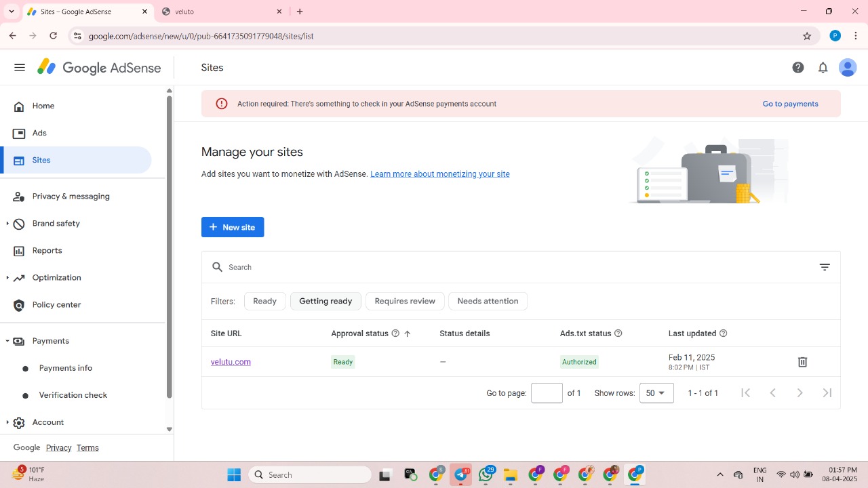868x488 pixels.
Task: Go to last page of sites table
Action: pyautogui.click(x=827, y=393)
